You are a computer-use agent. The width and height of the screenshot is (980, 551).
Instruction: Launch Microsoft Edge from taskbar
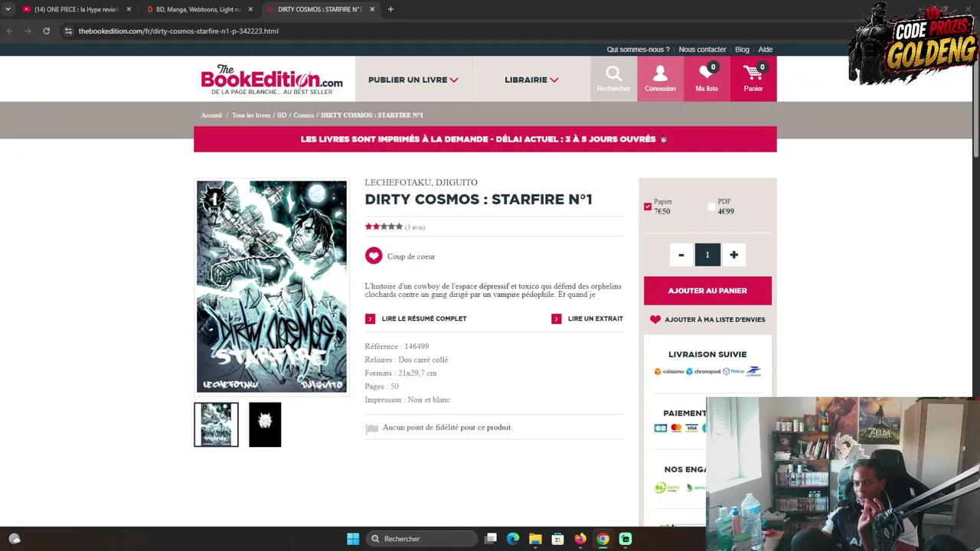[x=513, y=539]
